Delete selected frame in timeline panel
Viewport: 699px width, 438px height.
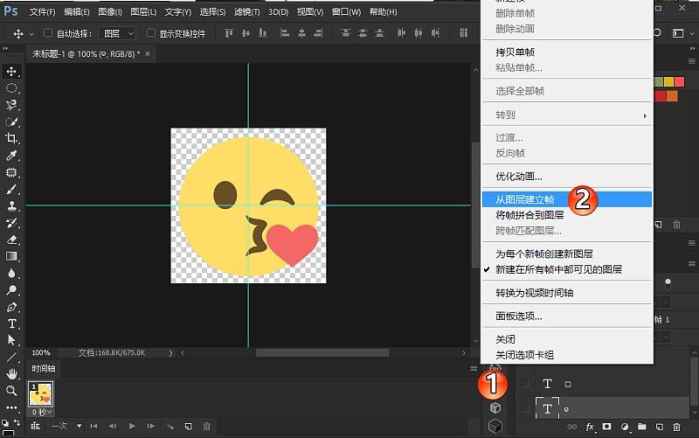207,426
